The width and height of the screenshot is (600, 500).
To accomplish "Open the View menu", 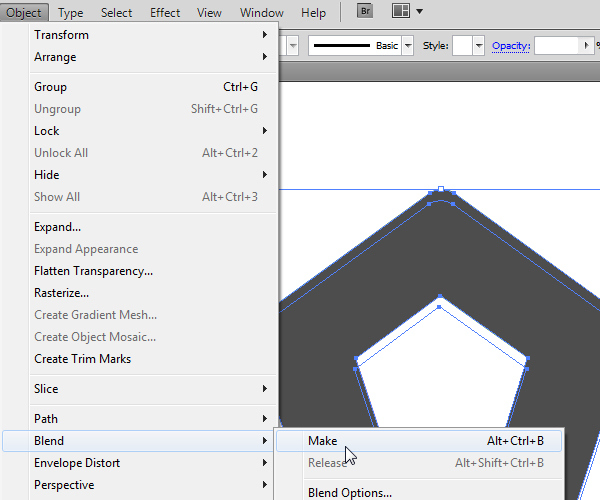I will coord(209,13).
